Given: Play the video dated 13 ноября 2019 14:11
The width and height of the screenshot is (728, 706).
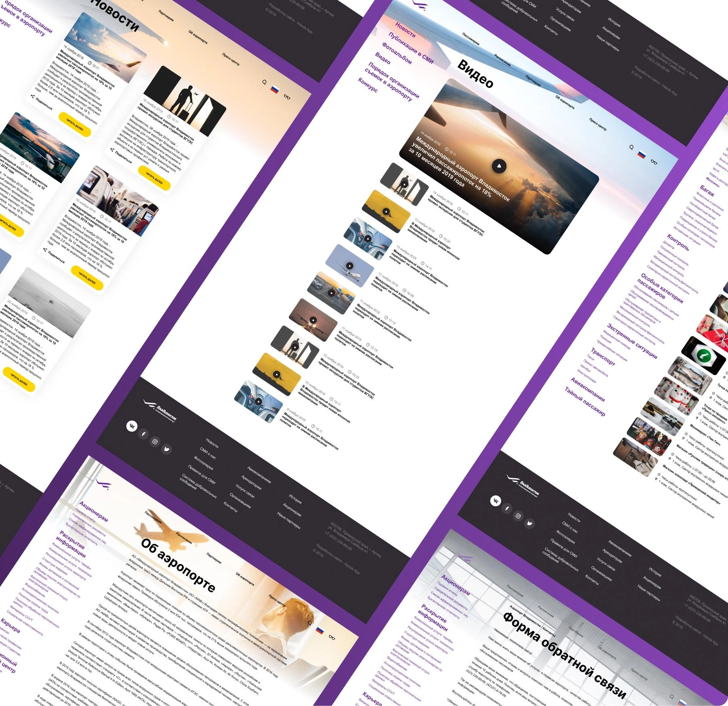Looking at the screenshot, I should coord(368,238).
